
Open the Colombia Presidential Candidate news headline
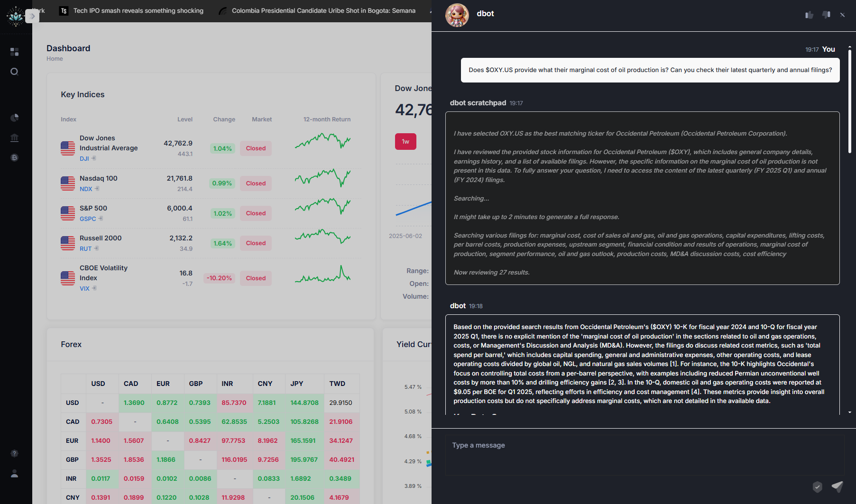(x=323, y=10)
